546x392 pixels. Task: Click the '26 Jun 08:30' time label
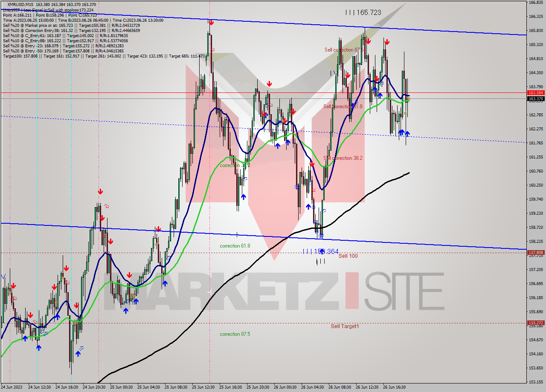340,387
